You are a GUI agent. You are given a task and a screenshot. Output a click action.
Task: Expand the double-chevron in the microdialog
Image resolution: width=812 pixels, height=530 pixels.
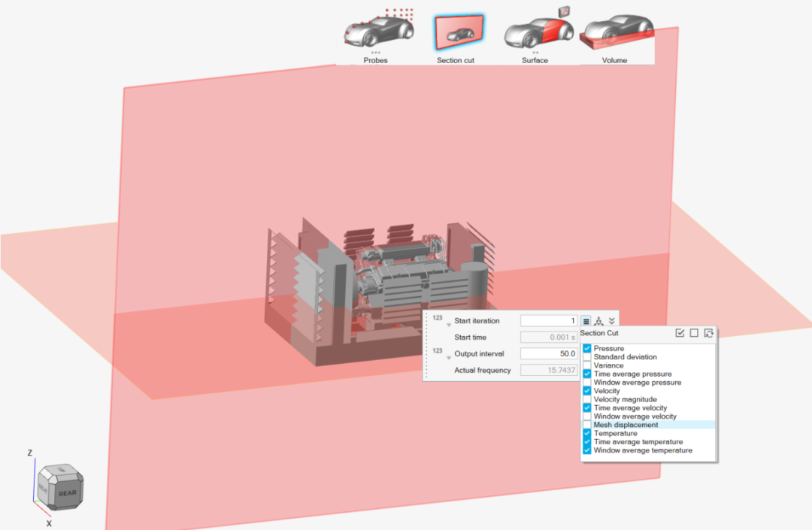[612, 321]
